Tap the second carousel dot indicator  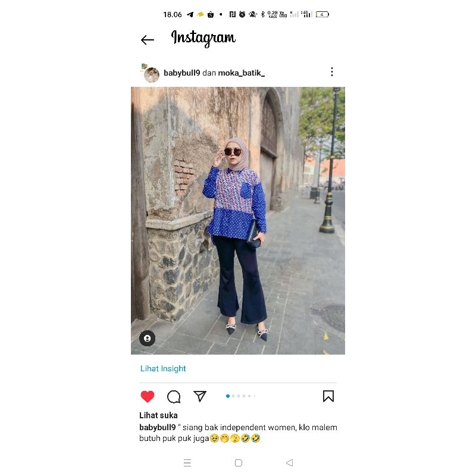click(x=233, y=396)
